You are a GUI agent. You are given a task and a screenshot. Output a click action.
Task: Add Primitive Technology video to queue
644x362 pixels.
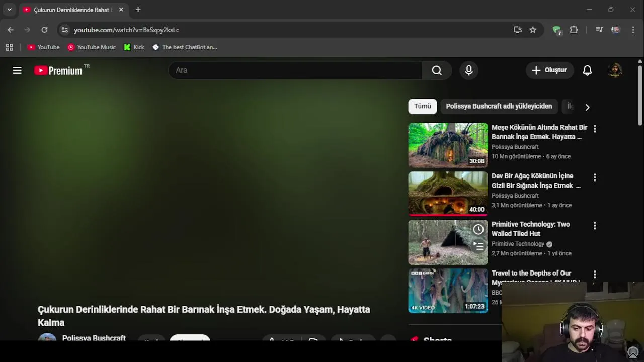pos(478,246)
